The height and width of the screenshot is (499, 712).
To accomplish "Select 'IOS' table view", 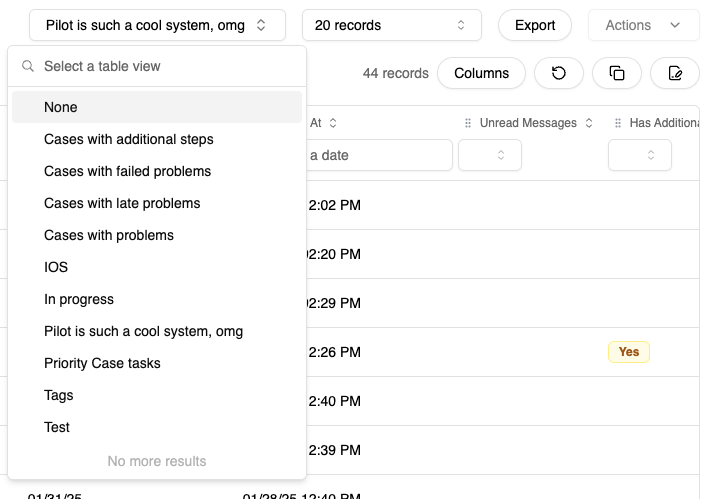I will [x=157, y=267].
